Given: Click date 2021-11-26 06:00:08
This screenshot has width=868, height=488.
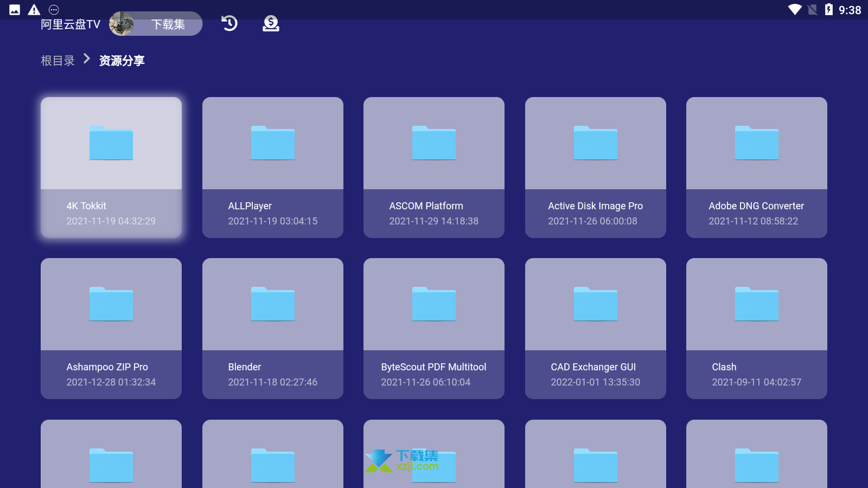Looking at the screenshot, I should (x=592, y=221).
